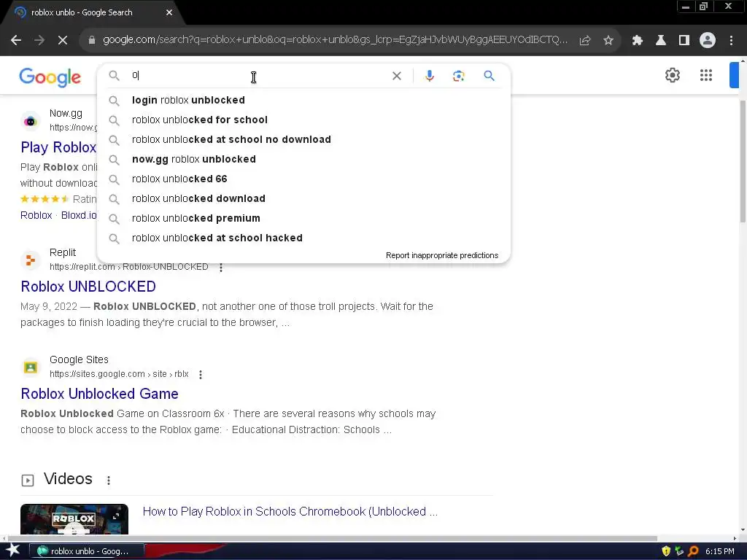747x560 pixels.
Task: Search by image with Google Lens
Action: [x=459, y=76]
